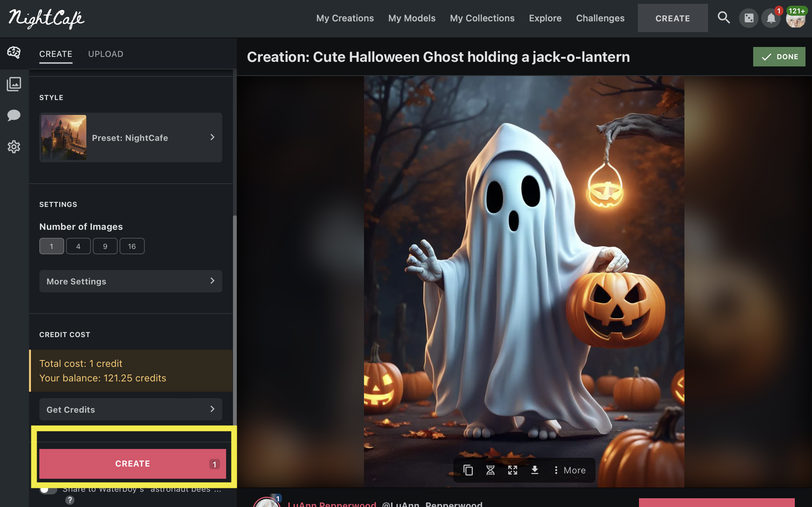The height and width of the screenshot is (507, 812).
Task: Click the dice random icon in header
Action: [749, 18]
